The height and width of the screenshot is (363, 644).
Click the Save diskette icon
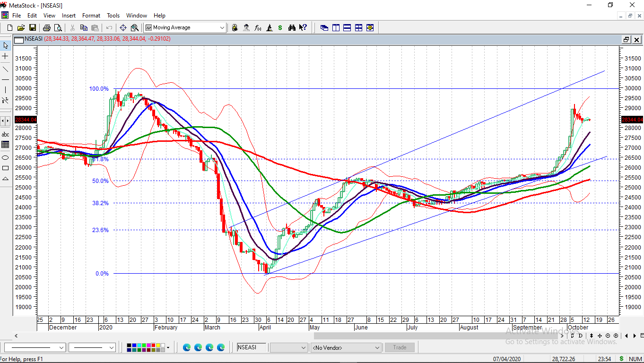click(x=32, y=28)
